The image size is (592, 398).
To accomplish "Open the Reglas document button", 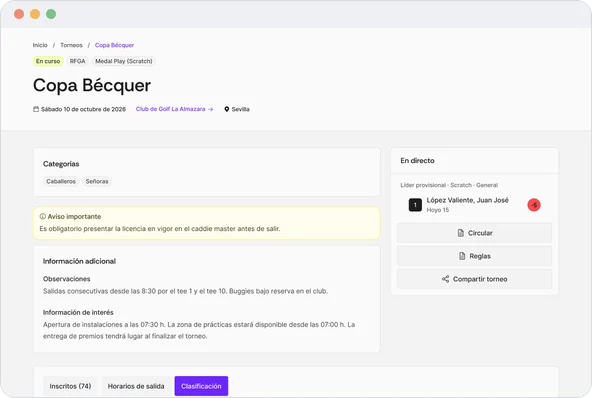I will [475, 256].
